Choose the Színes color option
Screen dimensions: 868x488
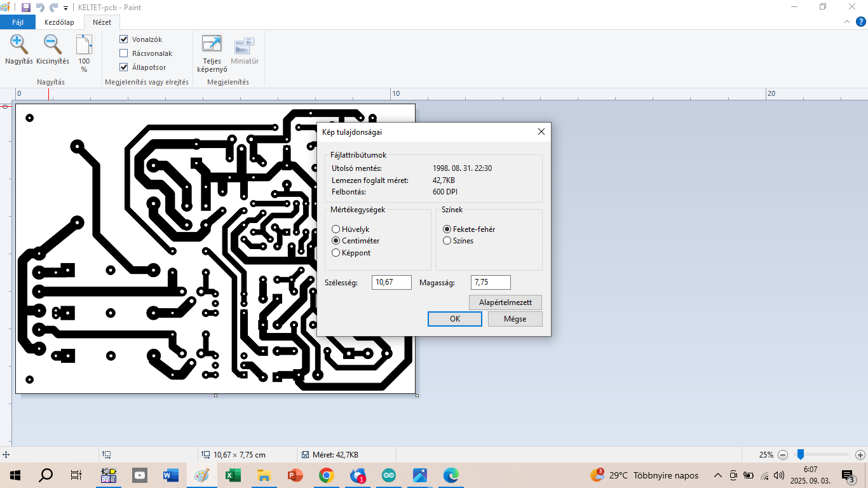447,241
